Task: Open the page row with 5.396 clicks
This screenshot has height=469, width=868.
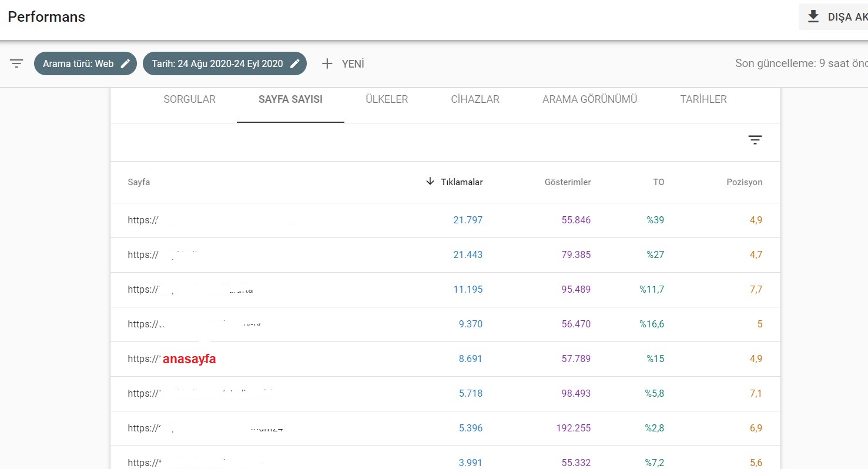Action: 445,428
